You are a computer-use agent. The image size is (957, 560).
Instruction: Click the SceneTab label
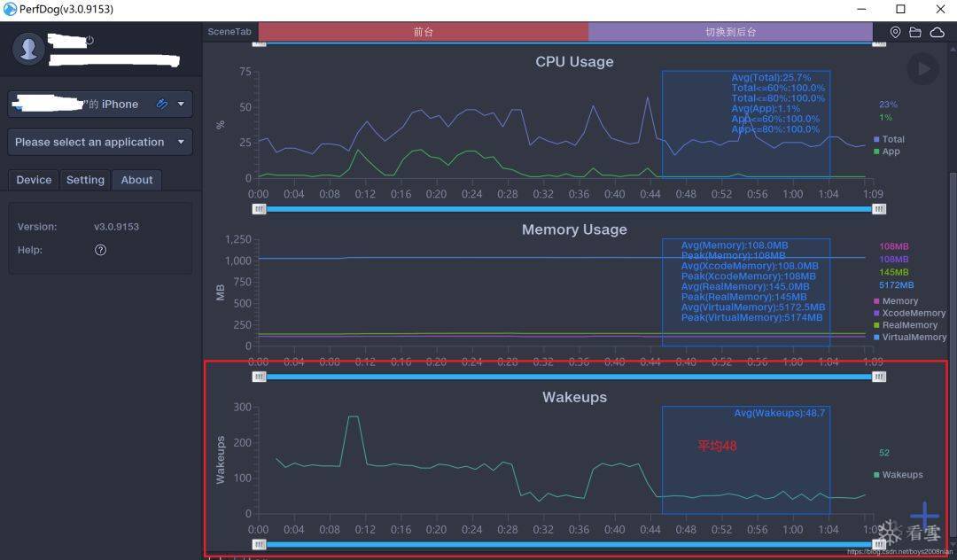(230, 32)
